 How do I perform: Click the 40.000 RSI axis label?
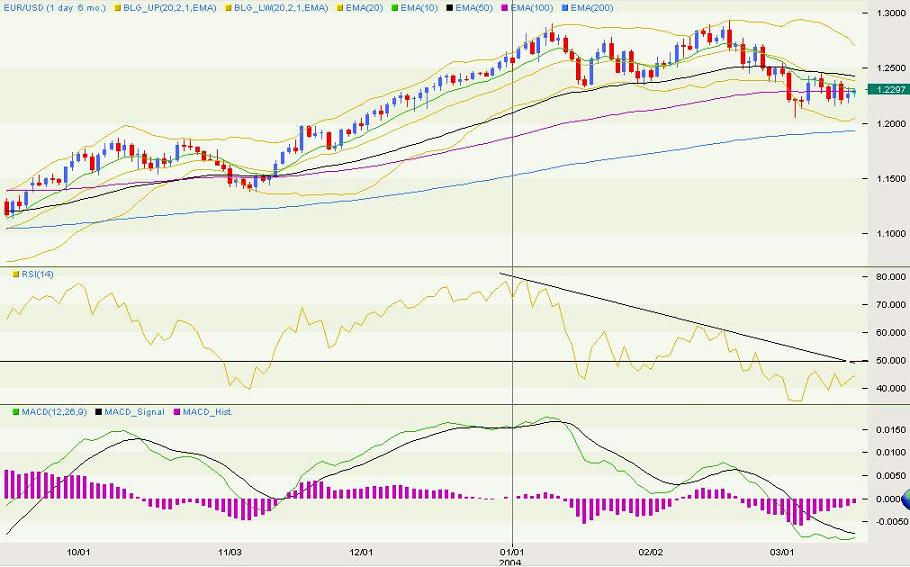[890, 388]
